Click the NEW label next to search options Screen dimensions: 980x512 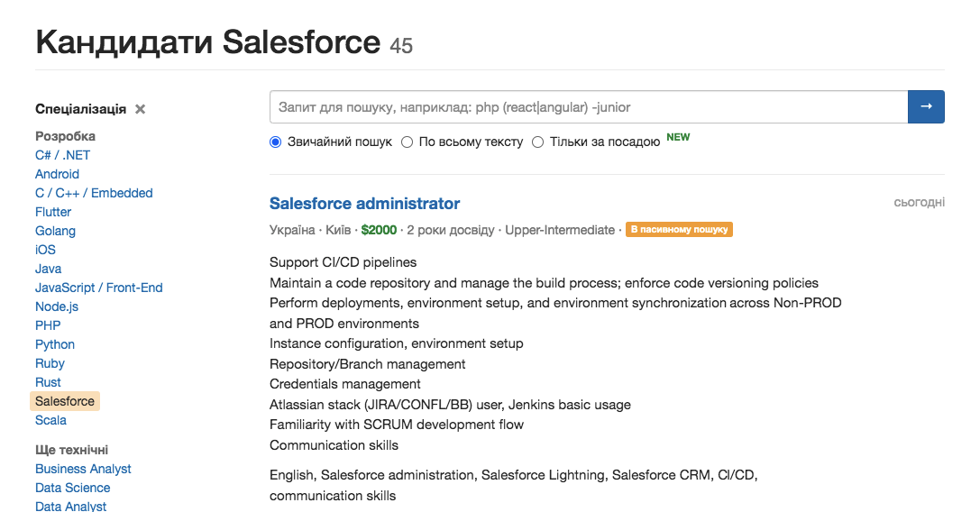(x=678, y=137)
